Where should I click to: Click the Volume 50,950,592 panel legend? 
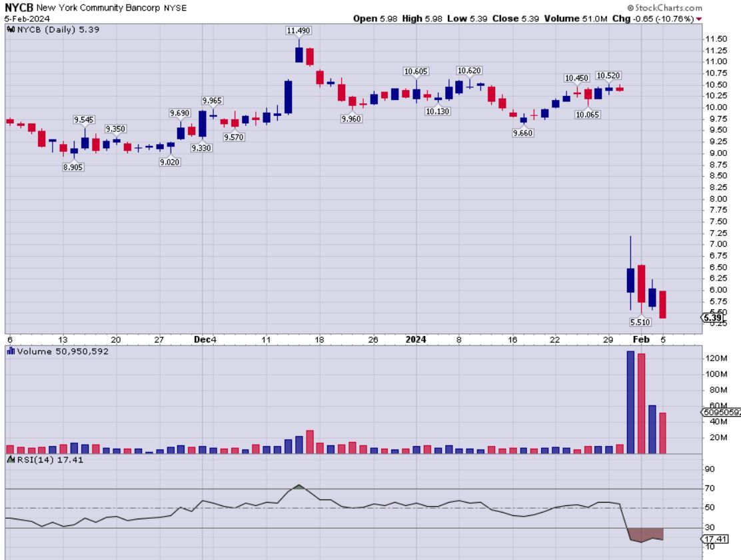click(x=63, y=351)
